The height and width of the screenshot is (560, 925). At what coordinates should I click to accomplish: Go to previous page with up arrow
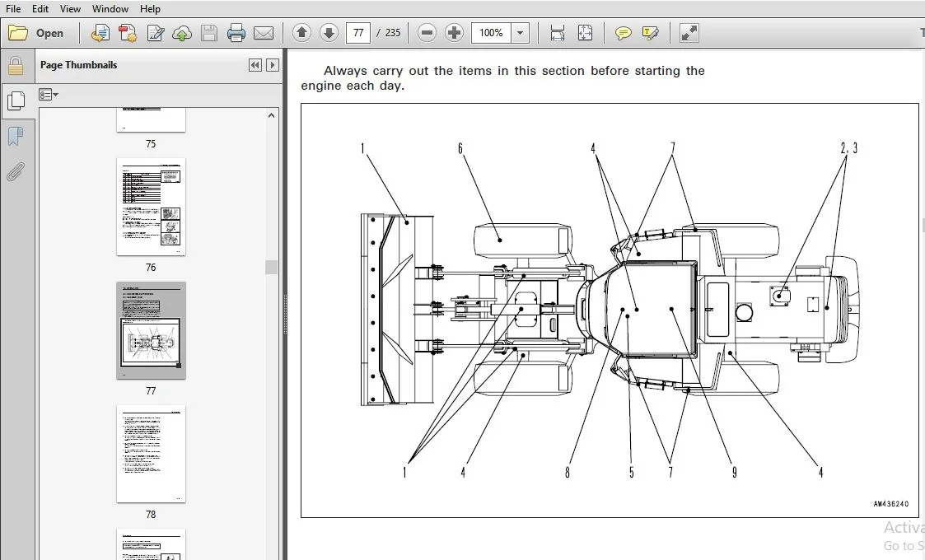[x=301, y=32]
